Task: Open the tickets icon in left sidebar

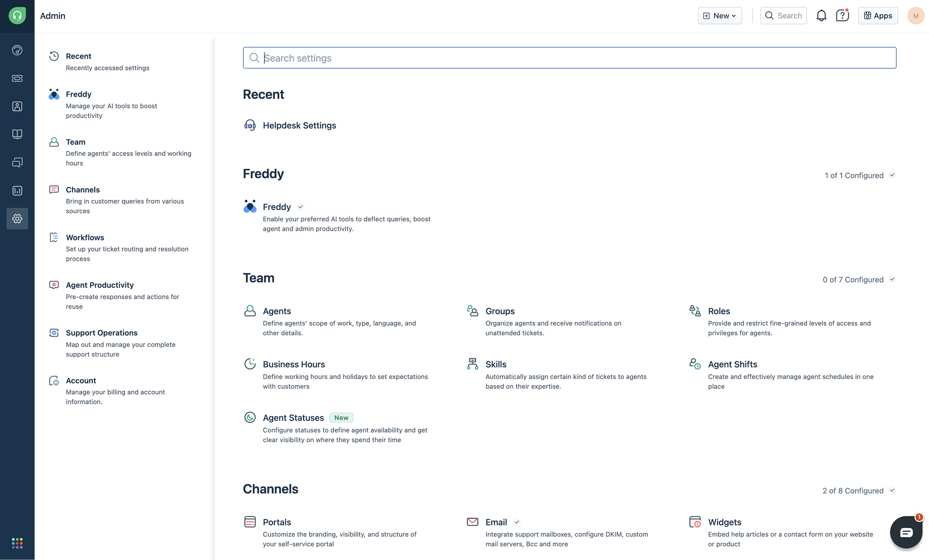Action: click(17, 78)
